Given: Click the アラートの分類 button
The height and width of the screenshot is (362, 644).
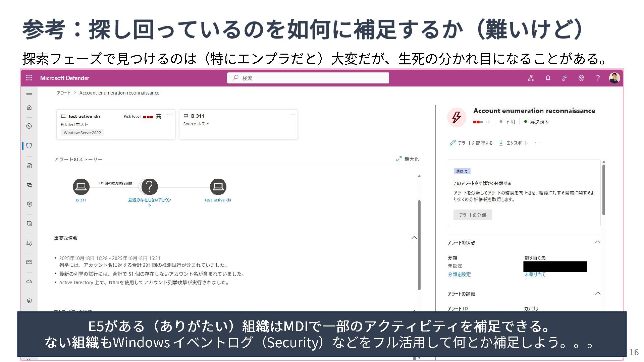Looking at the screenshot, I should click(472, 215).
